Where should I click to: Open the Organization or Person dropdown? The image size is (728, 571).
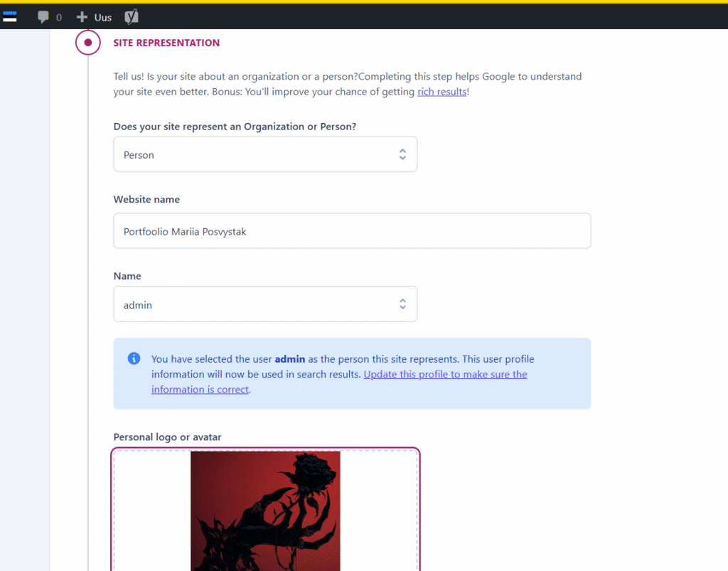(265, 154)
